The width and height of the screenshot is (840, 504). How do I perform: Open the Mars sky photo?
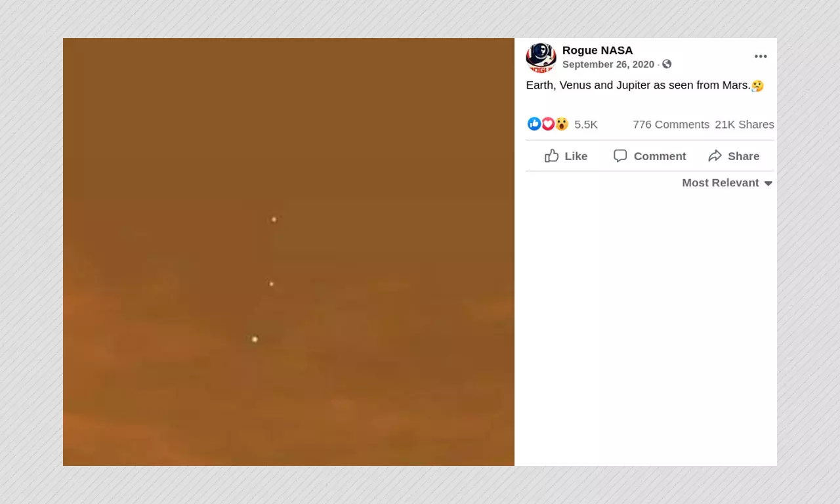pyautogui.click(x=289, y=252)
